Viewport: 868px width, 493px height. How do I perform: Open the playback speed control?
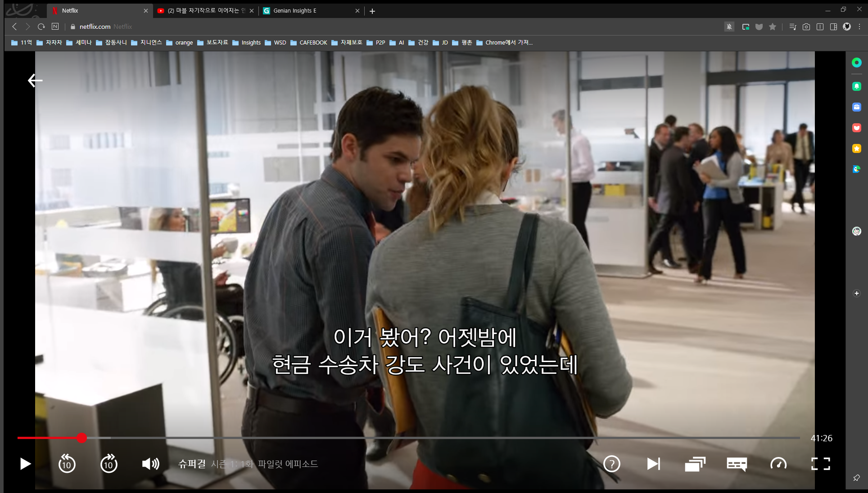(x=778, y=464)
